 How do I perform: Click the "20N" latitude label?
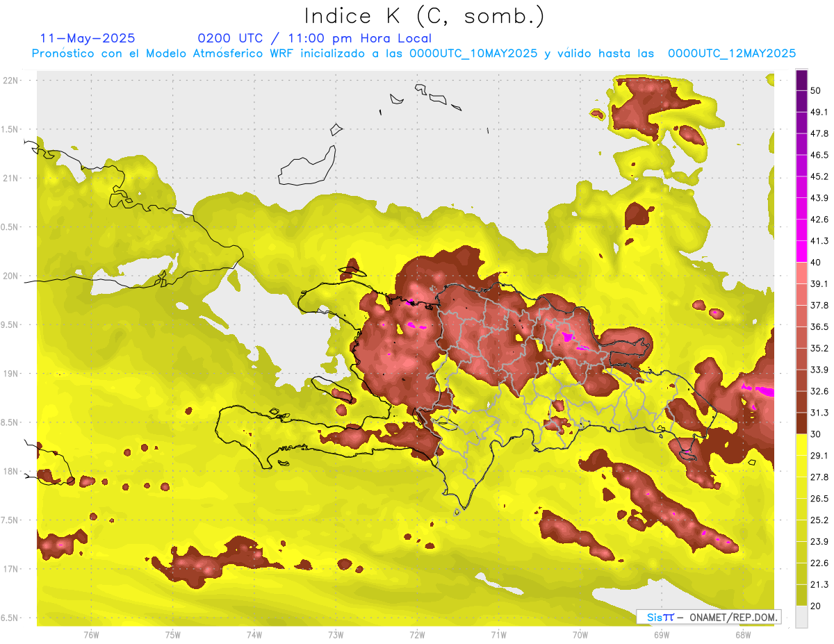[12, 276]
